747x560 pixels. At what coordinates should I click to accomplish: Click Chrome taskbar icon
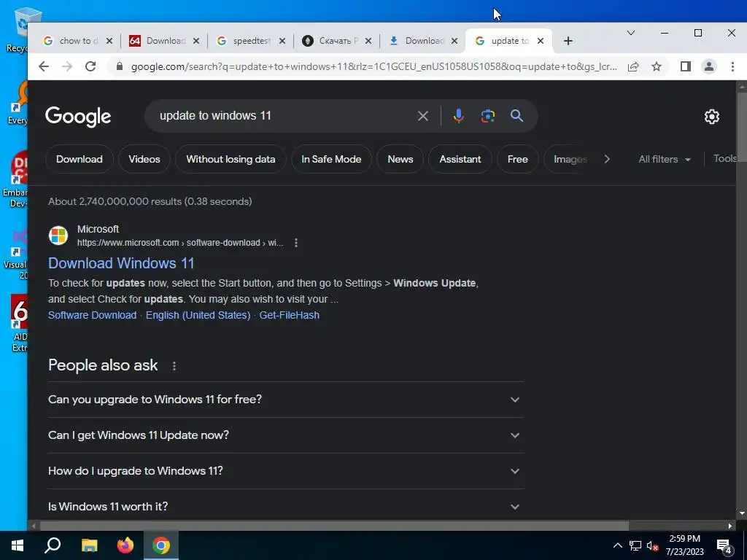pos(161,545)
